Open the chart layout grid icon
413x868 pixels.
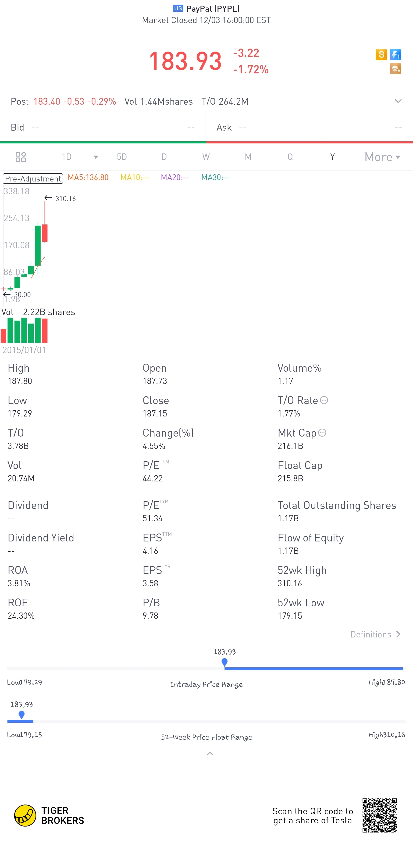tap(21, 157)
